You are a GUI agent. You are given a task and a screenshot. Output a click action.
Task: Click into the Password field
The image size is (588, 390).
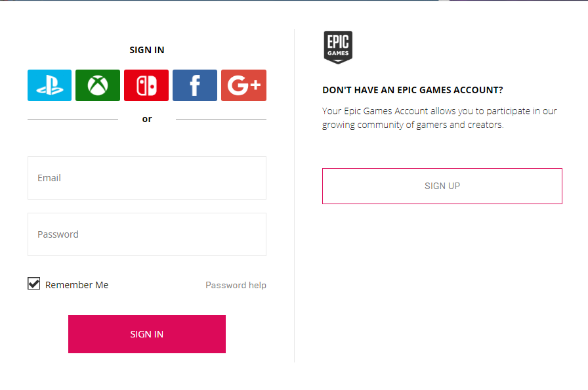(x=147, y=234)
